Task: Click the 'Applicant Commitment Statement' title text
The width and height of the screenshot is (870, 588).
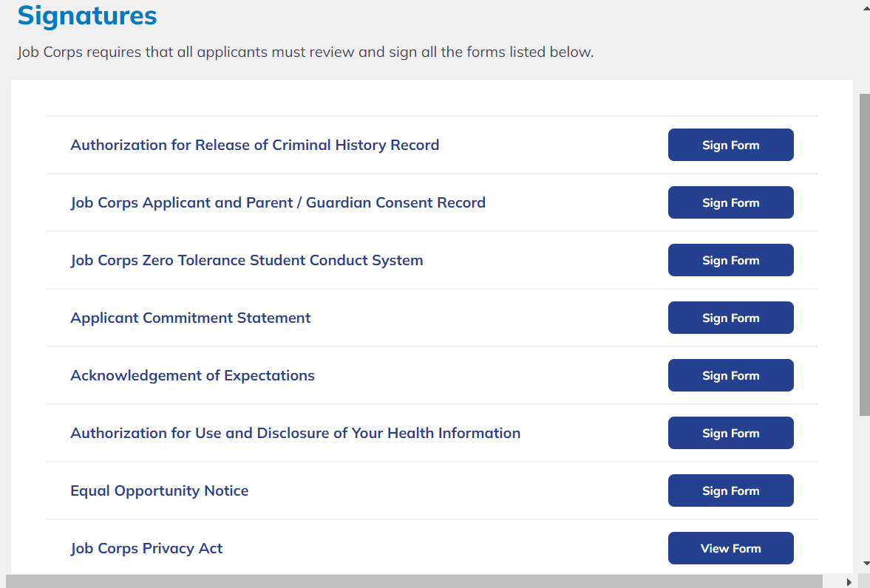Action: coord(191,318)
